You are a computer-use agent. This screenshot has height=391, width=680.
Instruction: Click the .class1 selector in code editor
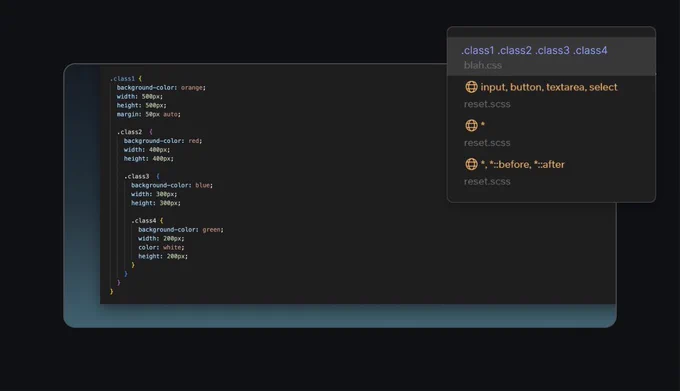(x=122, y=78)
